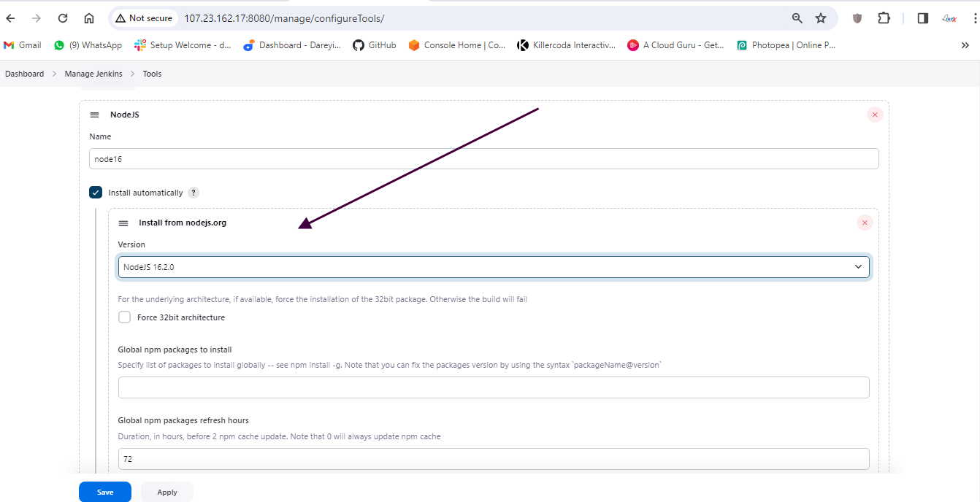Bookmark this page with the star icon
The height and width of the screenshot is (502, 980).
[821, 18]
